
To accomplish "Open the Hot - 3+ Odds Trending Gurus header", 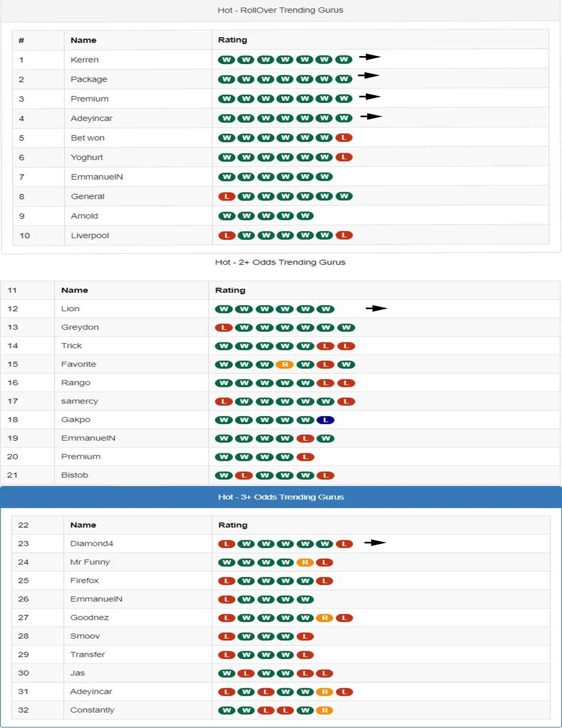I will click(x=281, y=497).
